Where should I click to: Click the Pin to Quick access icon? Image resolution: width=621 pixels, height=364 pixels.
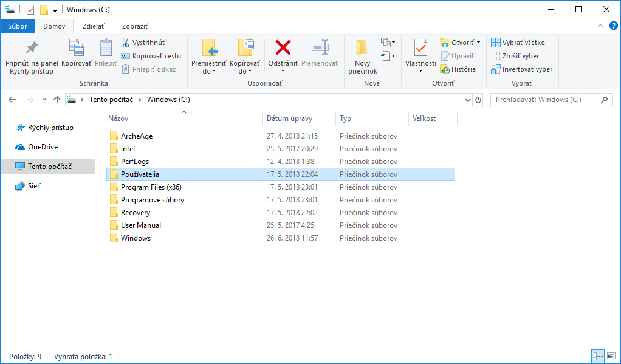(x=31, y=49)
